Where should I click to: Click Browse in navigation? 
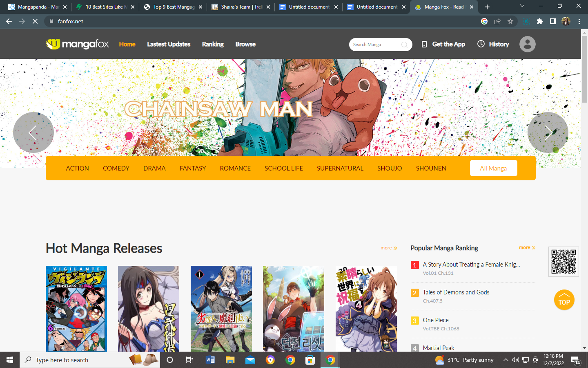coord(245,44)
